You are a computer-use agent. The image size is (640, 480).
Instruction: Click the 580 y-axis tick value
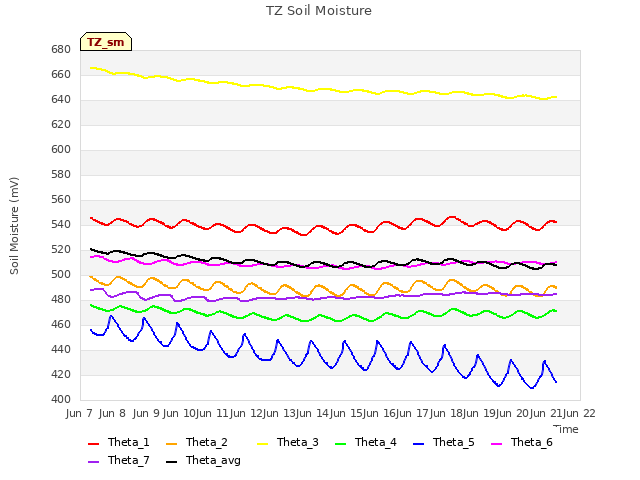61,175
